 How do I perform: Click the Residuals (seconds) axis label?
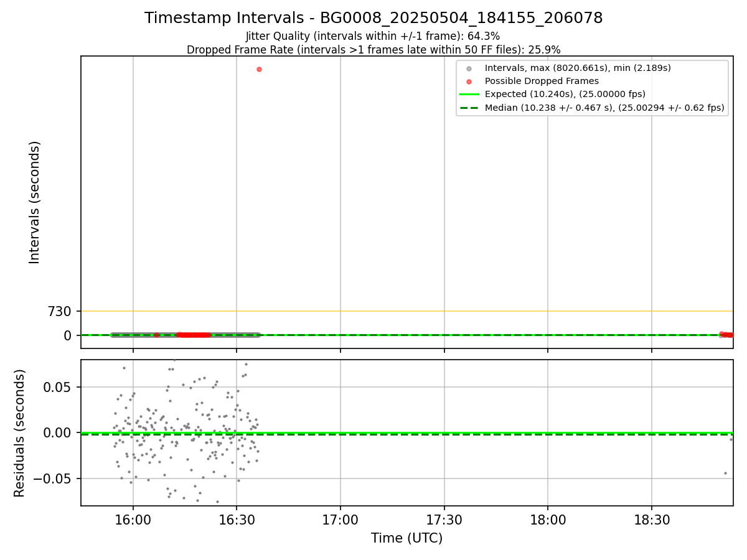click(x=20, y=433)
